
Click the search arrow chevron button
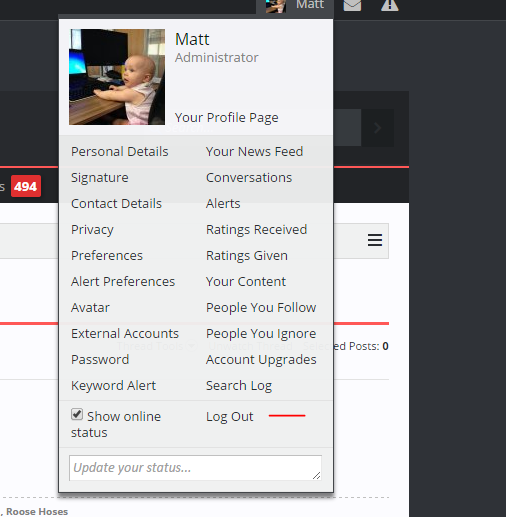(x=378, y=128)
